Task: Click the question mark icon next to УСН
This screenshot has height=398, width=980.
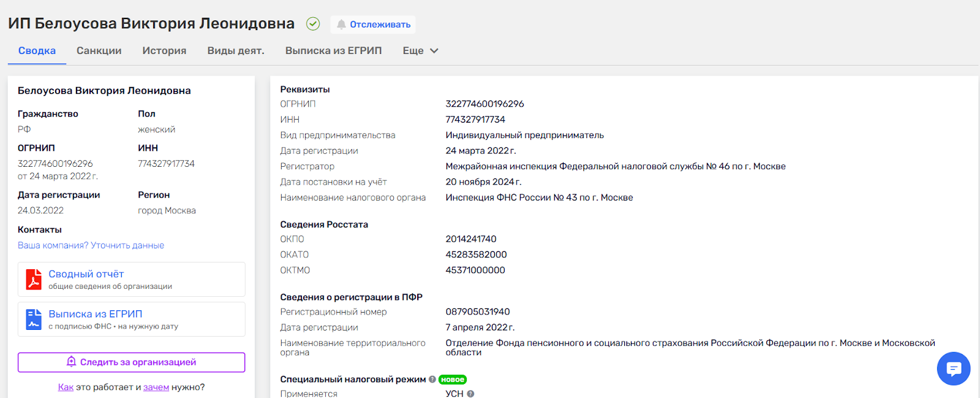Action: click(x=470, y=394)
